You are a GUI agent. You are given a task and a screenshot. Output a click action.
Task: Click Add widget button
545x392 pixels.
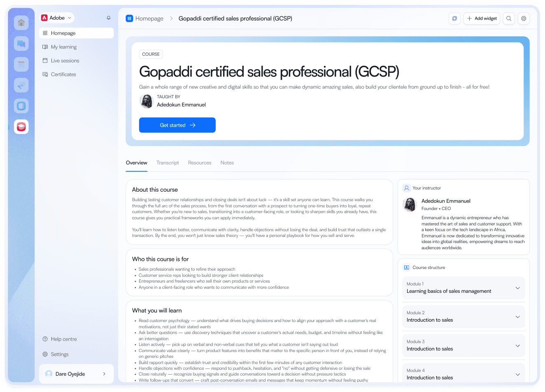(482, 19)
